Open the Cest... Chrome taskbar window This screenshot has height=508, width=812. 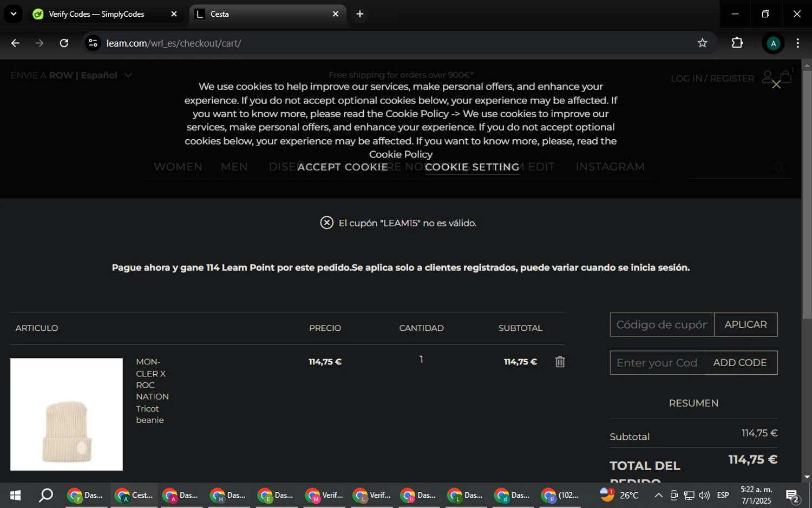[134, 495]
